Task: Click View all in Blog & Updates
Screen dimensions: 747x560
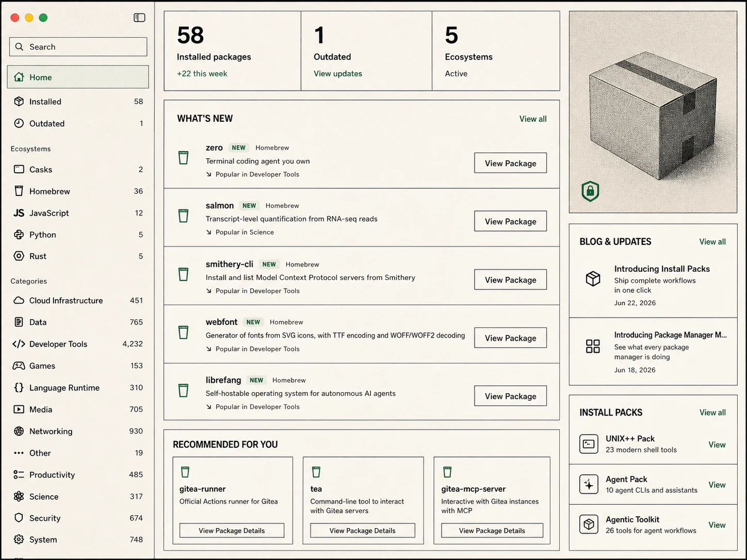Action: [712, 242]
